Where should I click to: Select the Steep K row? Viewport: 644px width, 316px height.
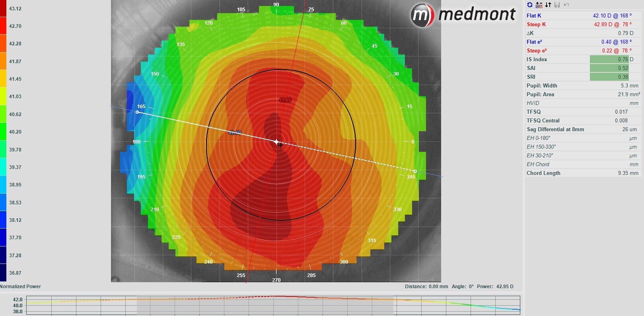583,24
